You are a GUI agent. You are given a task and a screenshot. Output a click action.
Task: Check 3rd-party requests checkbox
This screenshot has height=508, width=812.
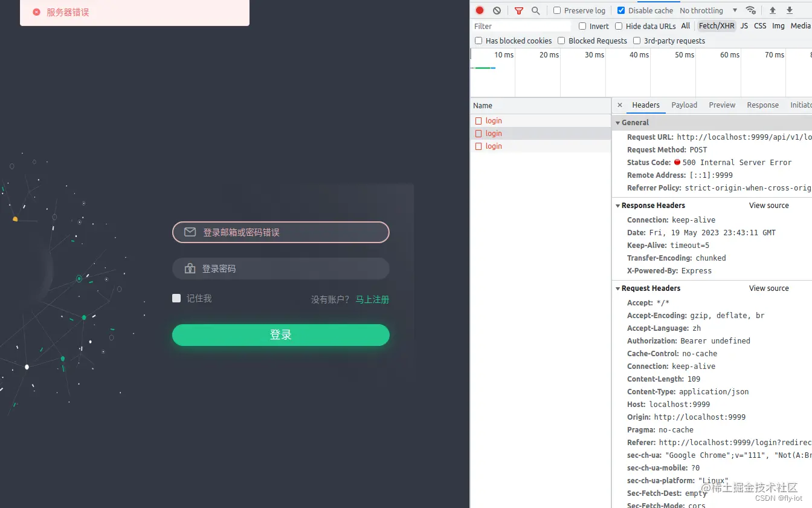coord(637,41)
